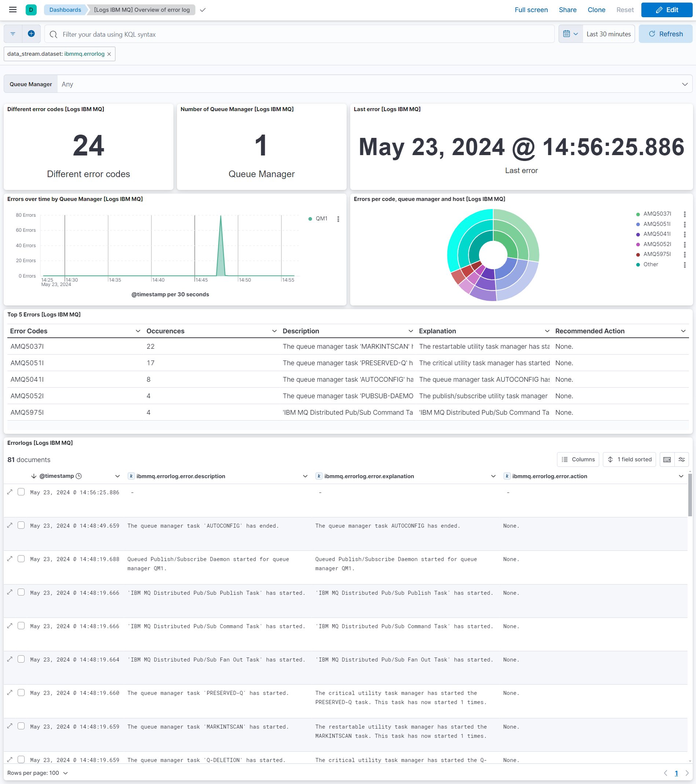The image size is (696, 784).
Task: Switch to the Dashboards breadcrumb
Action: [65, 10]
